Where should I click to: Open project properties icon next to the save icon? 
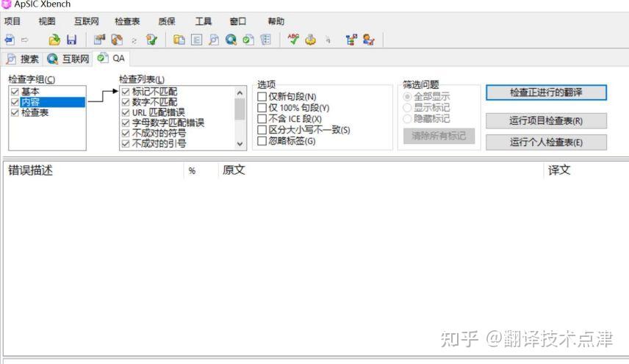(99, 40)
